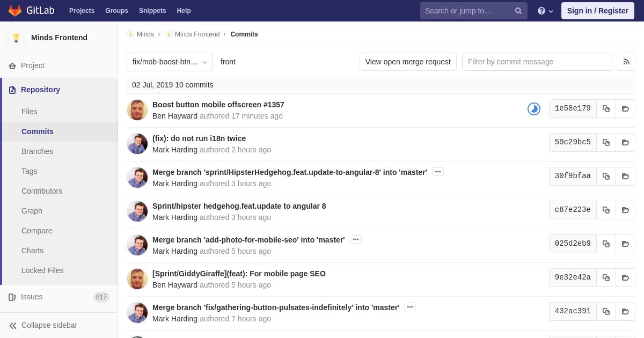Select Branches in the sidebar

click(37, 151)
